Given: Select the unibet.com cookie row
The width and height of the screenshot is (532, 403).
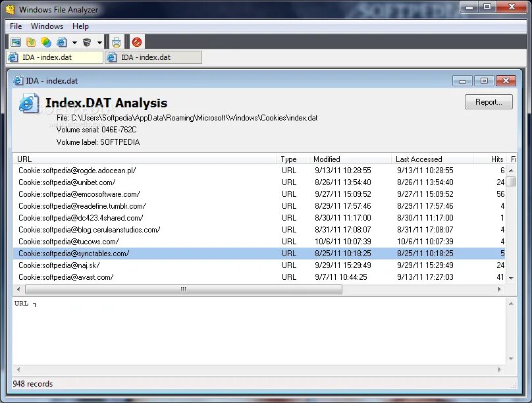Looking at the screenshot, I should pyautogui.click(x=259, y=182).
